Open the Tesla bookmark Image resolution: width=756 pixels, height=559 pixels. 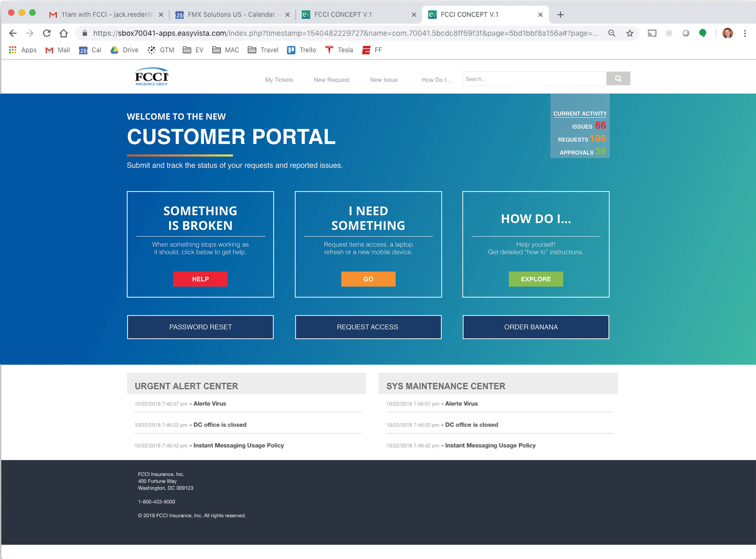(339, 50)
